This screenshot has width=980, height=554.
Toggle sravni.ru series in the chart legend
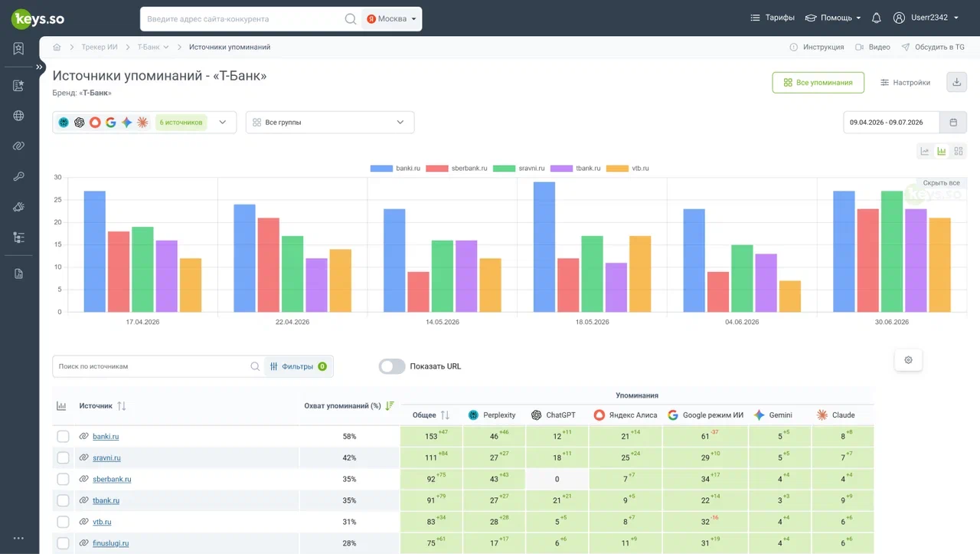(x=518, y=168)
